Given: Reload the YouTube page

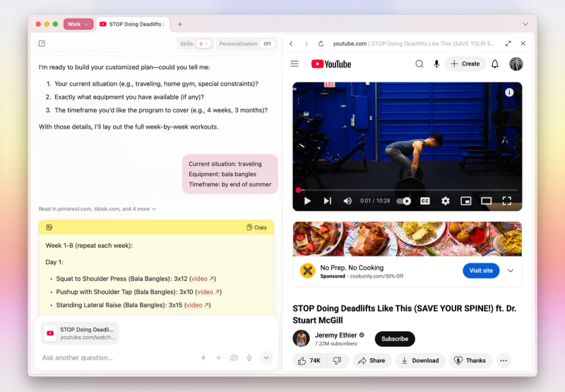Looking at the screenshot, I should click(321, 44).
